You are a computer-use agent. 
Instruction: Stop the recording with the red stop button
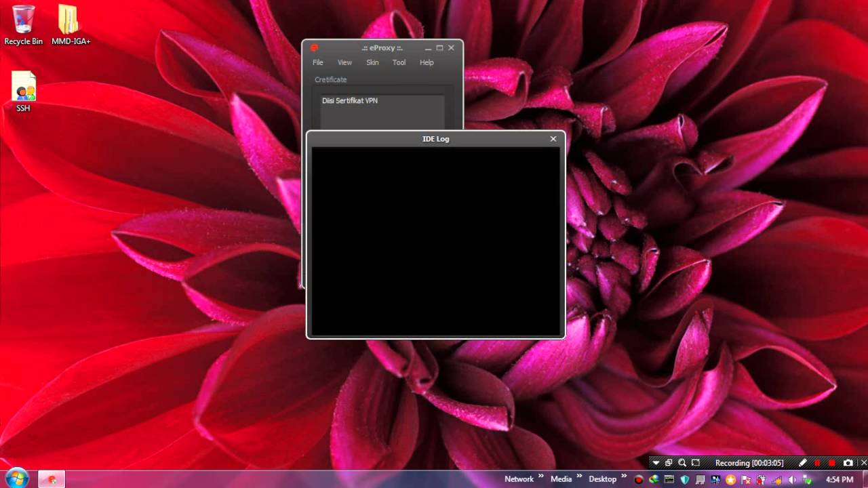pyautogui.click(x=832, y=463)
